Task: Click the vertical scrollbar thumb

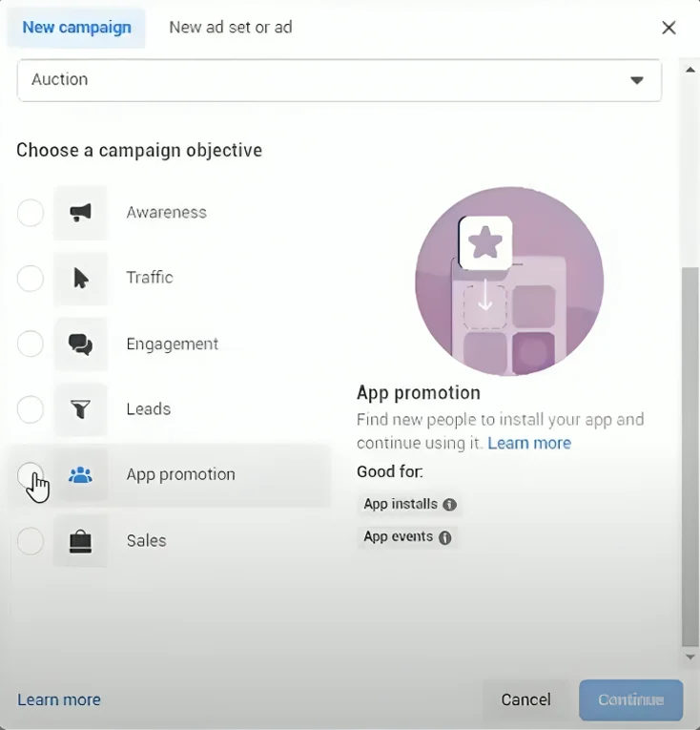Action: tap(690, 456)
